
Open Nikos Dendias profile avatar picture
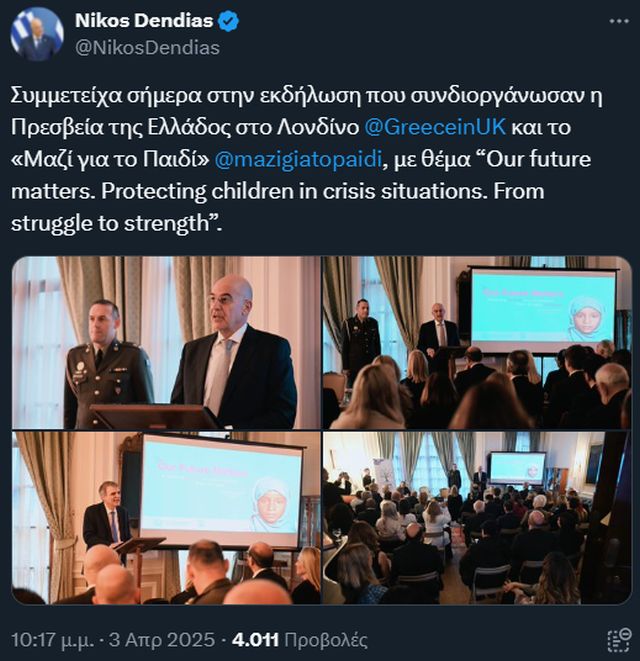pos(37,35)
